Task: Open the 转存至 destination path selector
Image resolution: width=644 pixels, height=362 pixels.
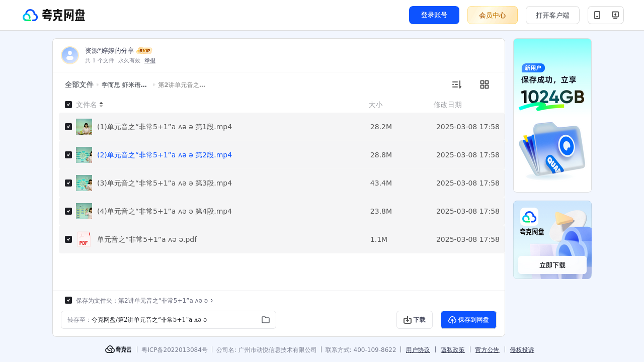Action: [x=169, y=320]
